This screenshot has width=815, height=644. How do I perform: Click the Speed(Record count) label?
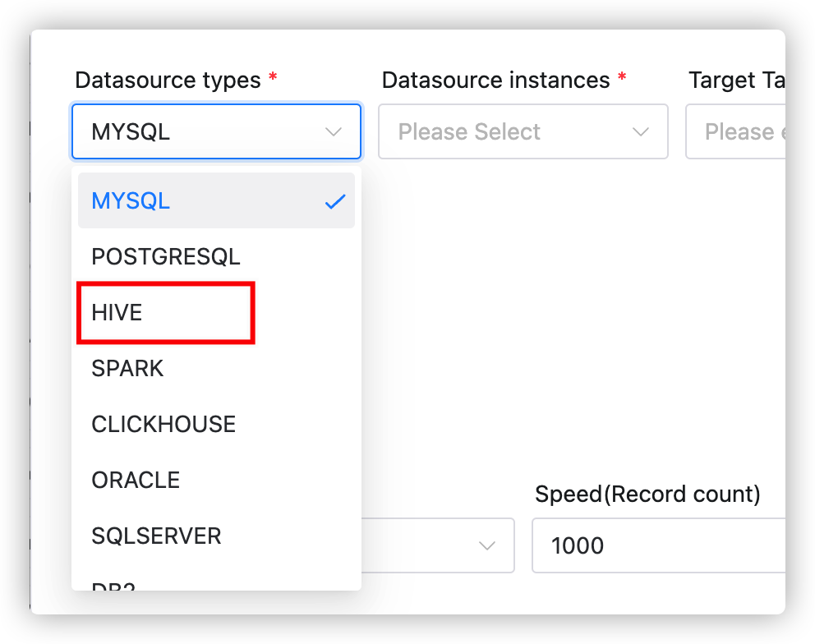pos(647,494)
